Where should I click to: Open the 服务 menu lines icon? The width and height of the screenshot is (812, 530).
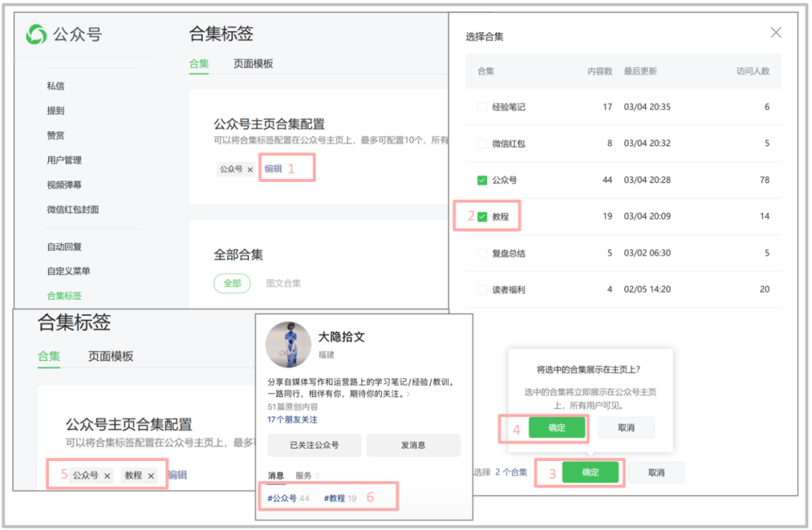click(317, 475)
